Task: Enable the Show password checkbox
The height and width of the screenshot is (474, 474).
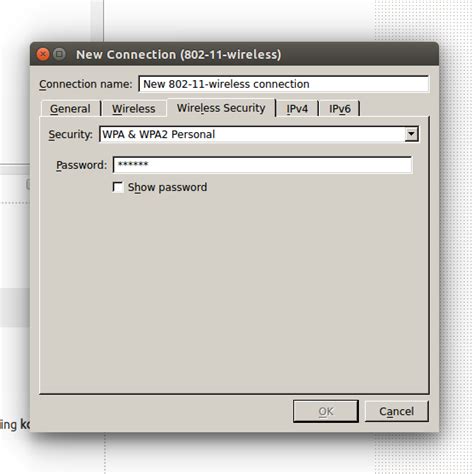Action: point(118,187)
